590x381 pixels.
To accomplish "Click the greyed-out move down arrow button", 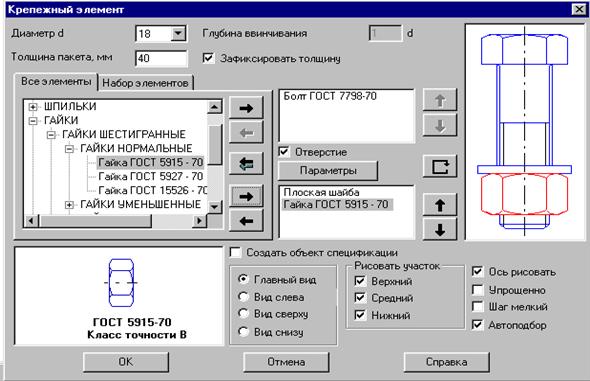I will click(440, 125).
